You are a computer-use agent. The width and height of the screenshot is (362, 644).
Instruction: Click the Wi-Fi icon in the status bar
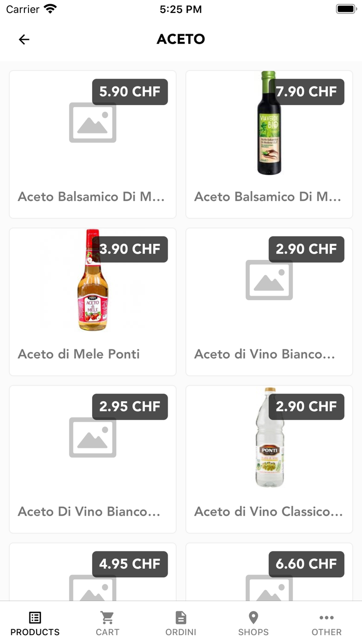pos(50,8)
